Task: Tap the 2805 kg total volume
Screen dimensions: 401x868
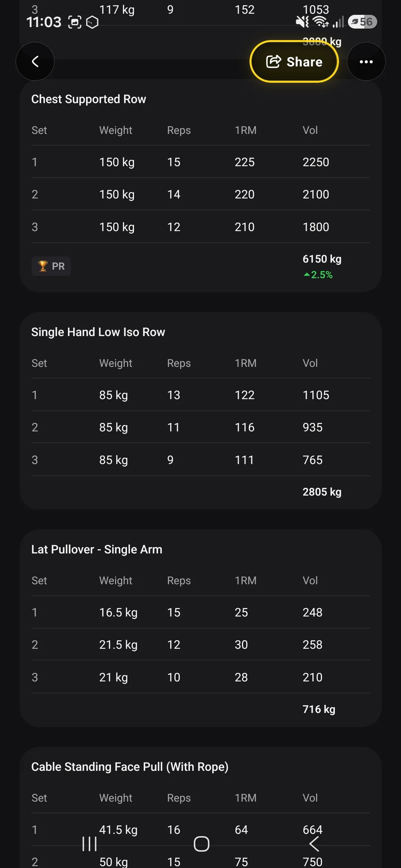Action: click(322, 492)
